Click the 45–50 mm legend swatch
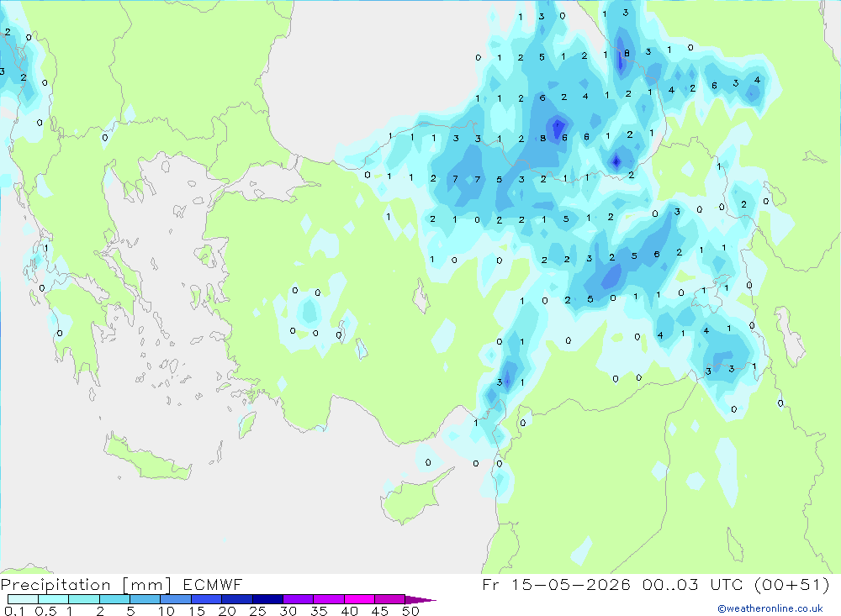This screenshot has height=616, width=841. [390, 599]
